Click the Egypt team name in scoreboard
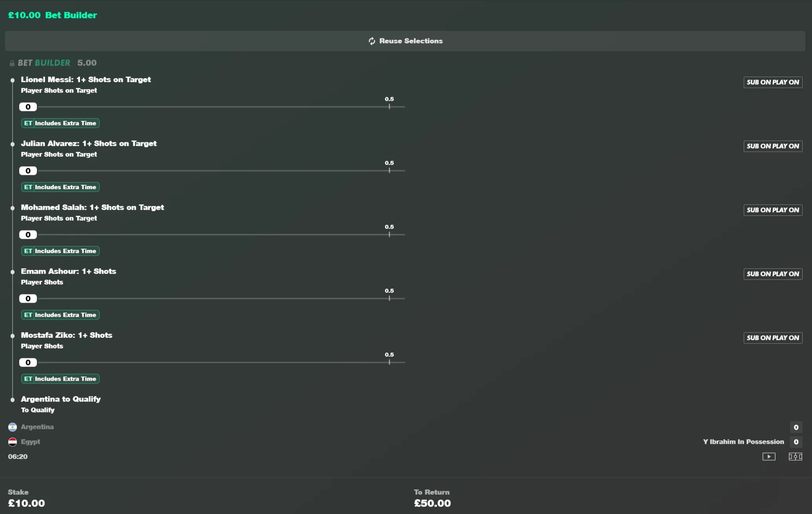This screenshot has width=812, height=514. (31, 442)
